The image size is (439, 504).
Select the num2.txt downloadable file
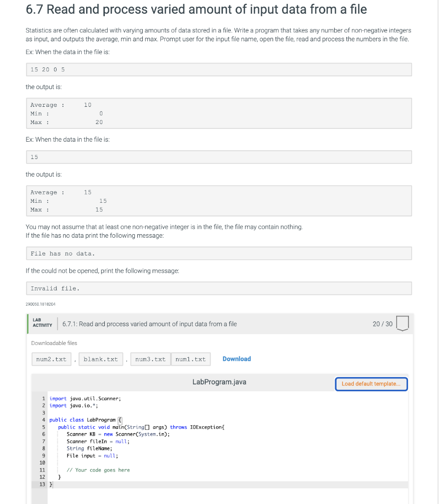[x=51, y=359]
